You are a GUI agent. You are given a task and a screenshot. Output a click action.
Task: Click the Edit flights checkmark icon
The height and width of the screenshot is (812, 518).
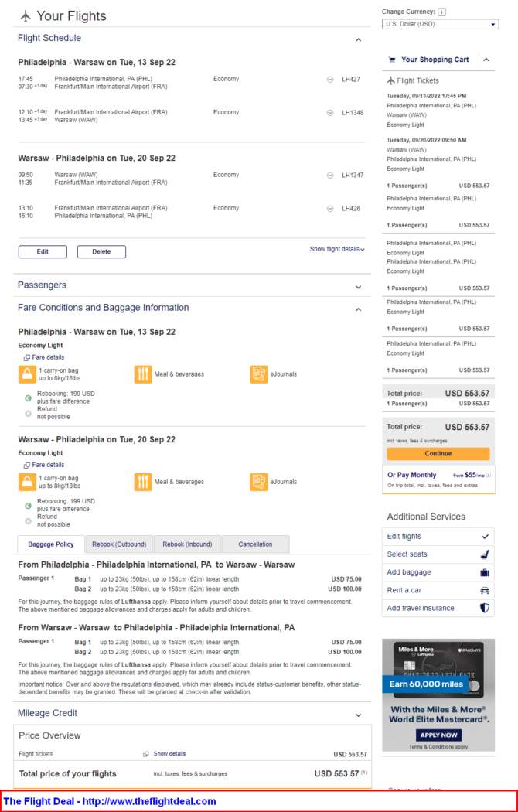(x=485, y=537)
